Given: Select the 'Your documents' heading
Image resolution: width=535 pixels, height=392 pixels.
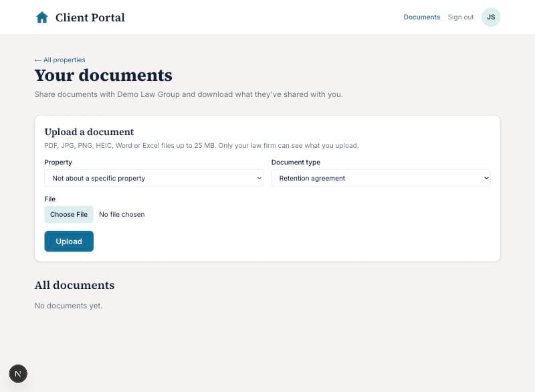Looking at the screenshot, I should pos(104,76).
